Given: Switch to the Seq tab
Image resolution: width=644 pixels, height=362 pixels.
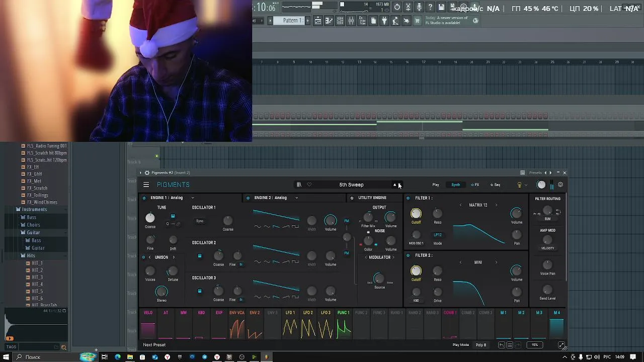Looking at the screenshot, I should (496, 185).
